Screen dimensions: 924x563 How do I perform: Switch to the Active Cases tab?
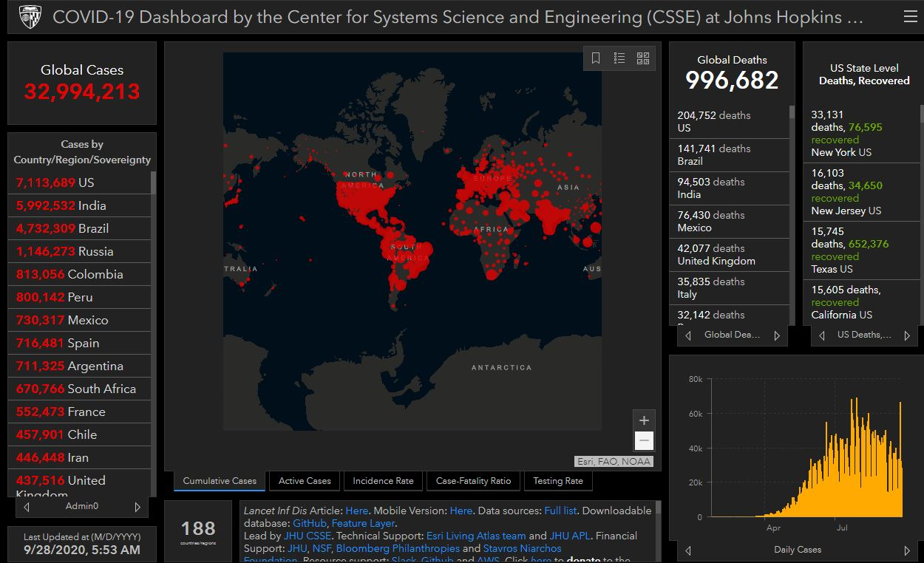click(305, 481)
